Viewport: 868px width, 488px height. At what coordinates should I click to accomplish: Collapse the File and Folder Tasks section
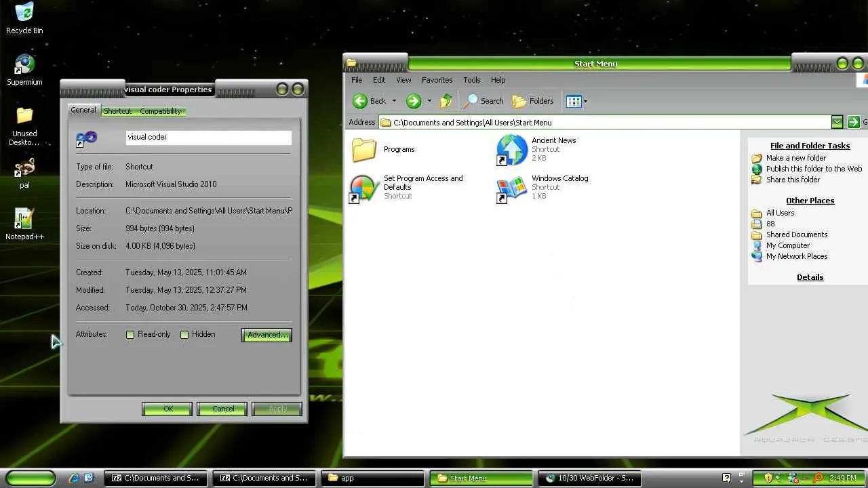(x=810, y=146)
